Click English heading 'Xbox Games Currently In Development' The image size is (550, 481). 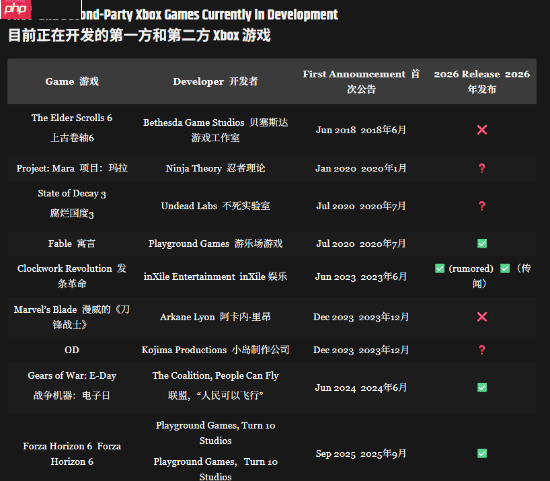237,14
